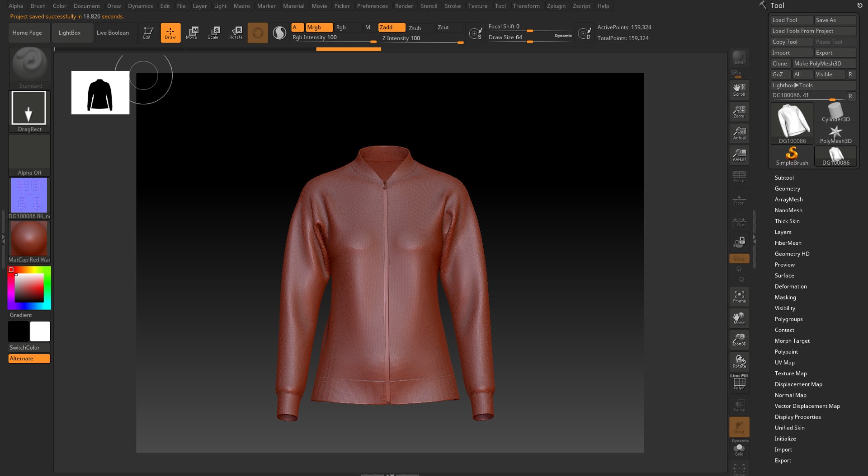Image resolution: width=868 pixels, height=476 pixels.
Task: Expand the Geometry palette section
Action: coord(787,189)
